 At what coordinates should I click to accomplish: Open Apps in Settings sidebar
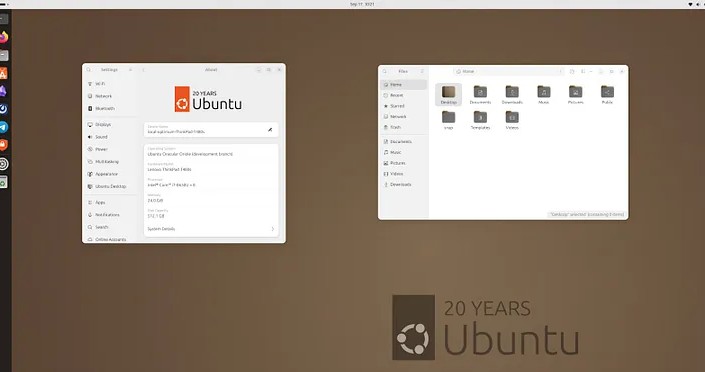click(111, 202)
